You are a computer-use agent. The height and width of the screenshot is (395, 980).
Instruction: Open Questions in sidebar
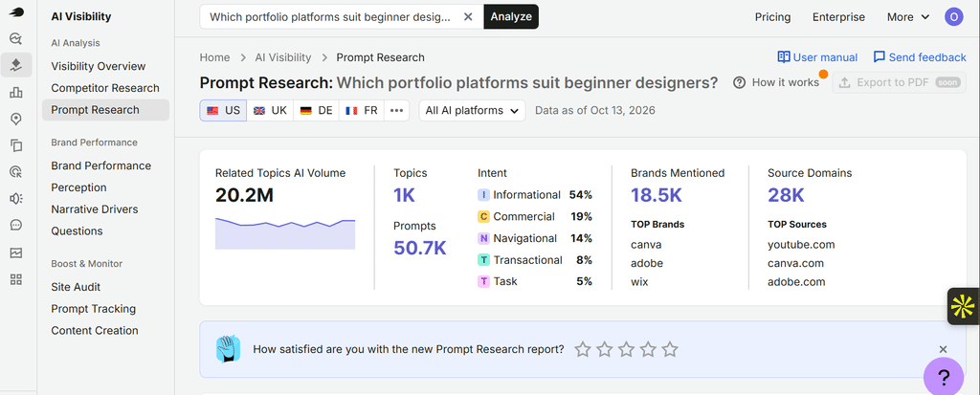coord(77,231)
